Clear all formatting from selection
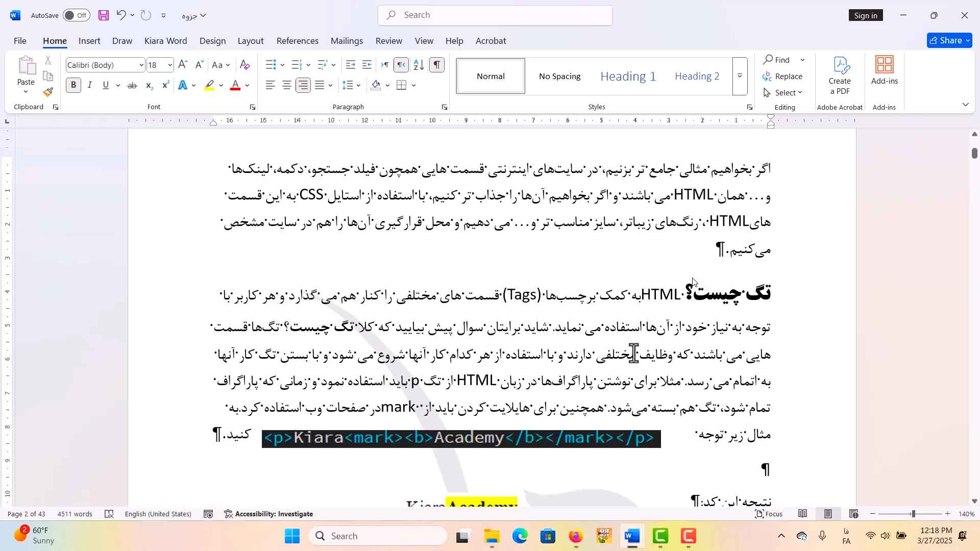 tap(245, 65)
